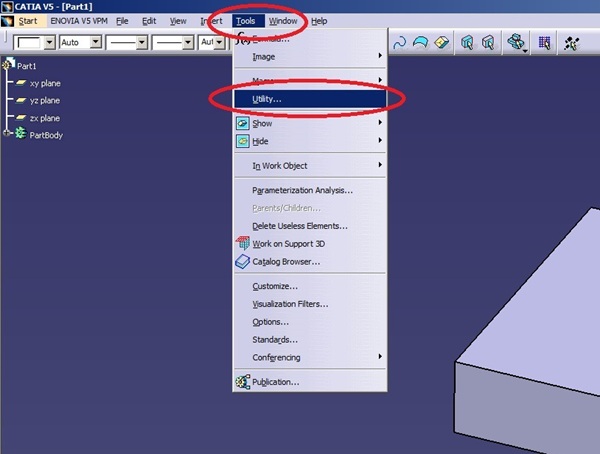Open Visualization Filters...
Viewport: 600px width, 454px height.
point(310,304)
